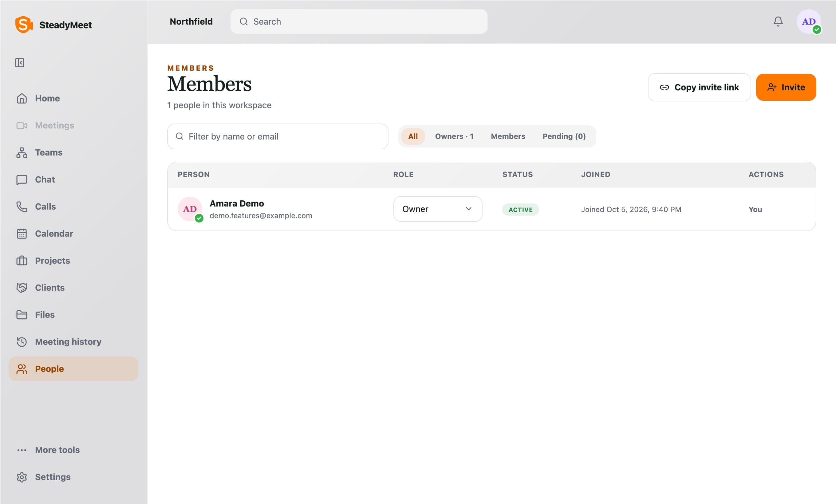
Task: Show All members filter tab
Action: click(x=412, y=136)
